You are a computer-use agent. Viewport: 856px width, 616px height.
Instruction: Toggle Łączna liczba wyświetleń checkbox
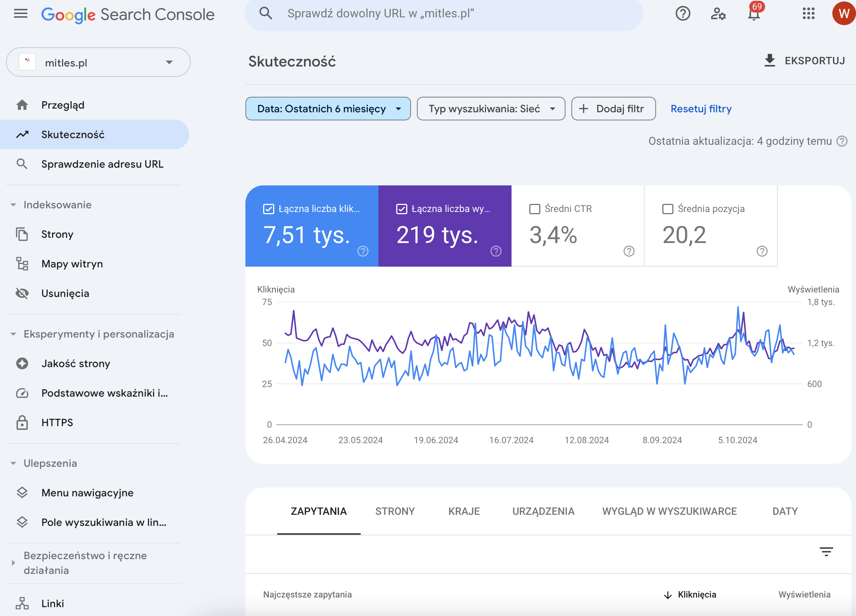click(x=402, y=209)
